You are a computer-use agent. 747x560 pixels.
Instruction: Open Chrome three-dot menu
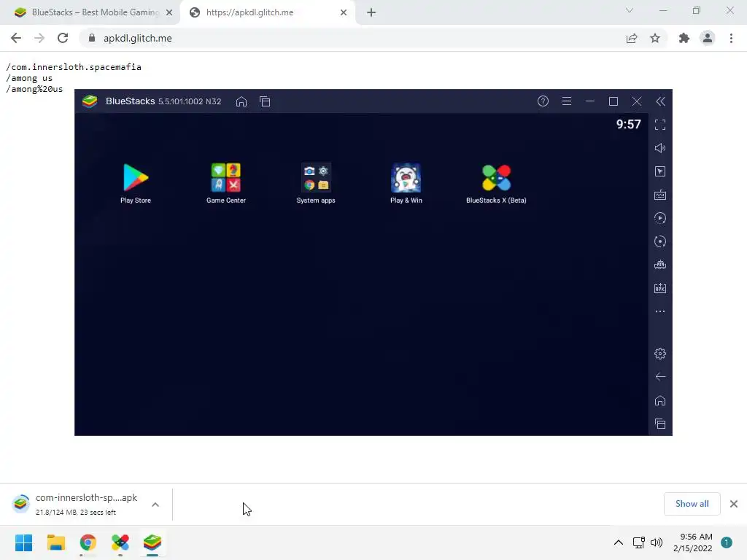(731, 38)
